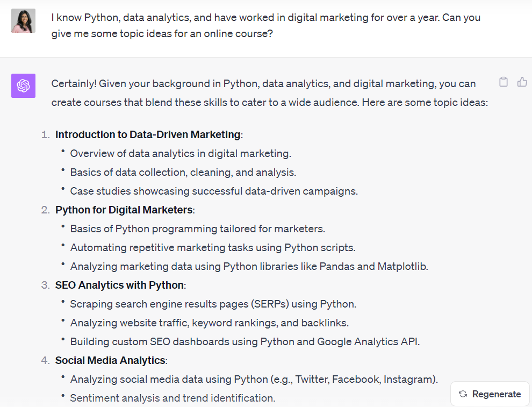This screenshot has width=532, height=407.
Task: Click the Regenerate button
Action: (490, 394)
